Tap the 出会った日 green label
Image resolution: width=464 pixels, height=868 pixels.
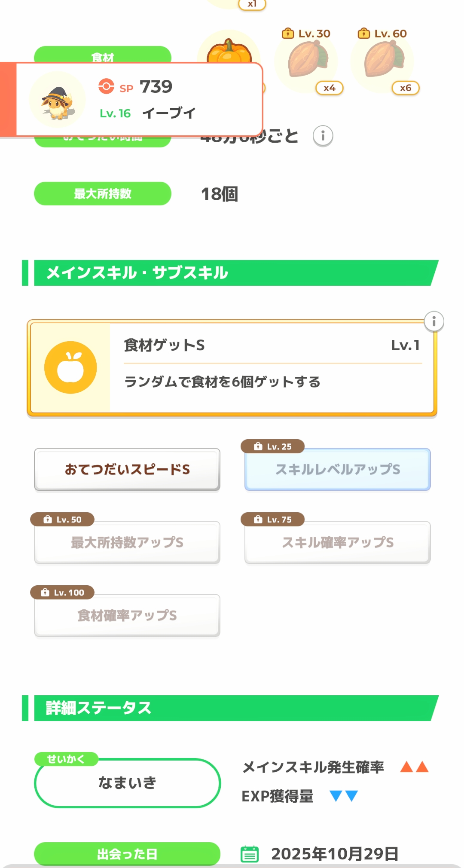click(x=127, y=854)
